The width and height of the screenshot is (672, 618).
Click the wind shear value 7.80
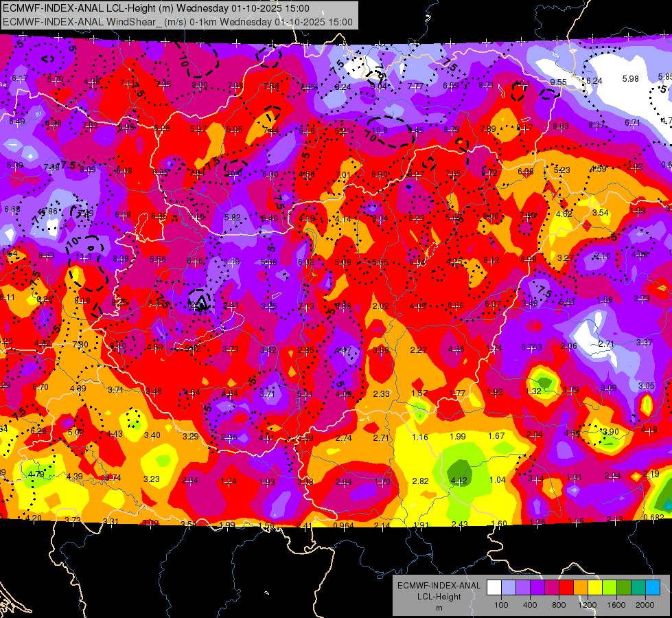pos(80,345)
